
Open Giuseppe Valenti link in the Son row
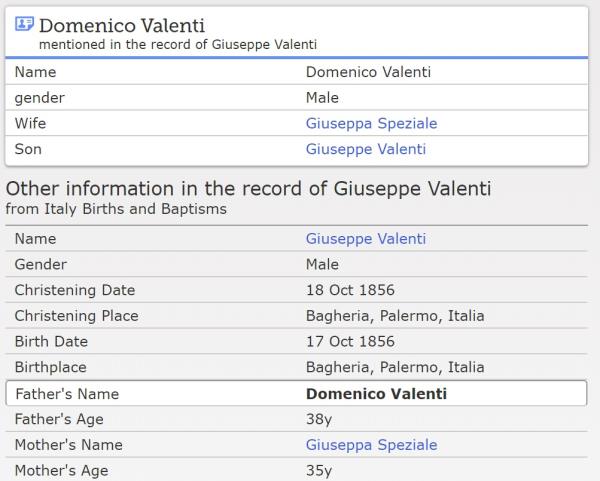pyautogui.click(x=365, y=150)
